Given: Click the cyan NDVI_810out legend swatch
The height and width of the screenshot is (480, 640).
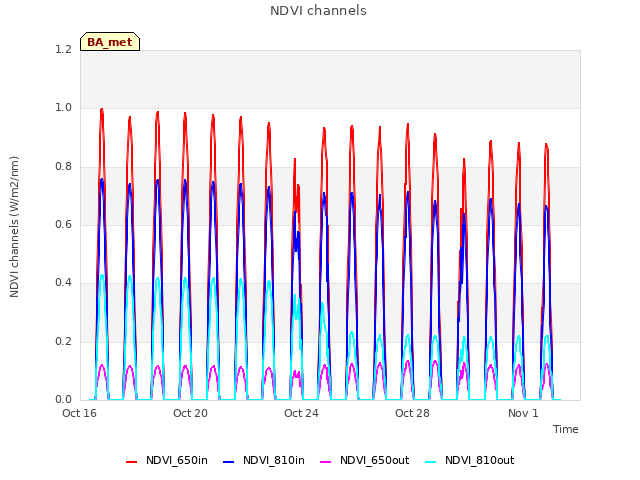Looking at the screenshot, I should pyautogui.click(x=431, y=462).
